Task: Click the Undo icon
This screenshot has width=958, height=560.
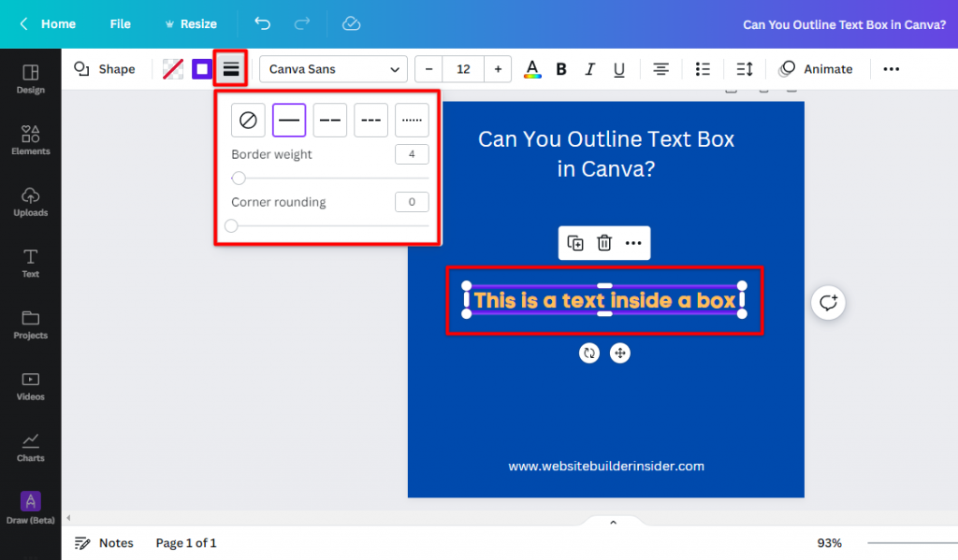Action: [x=262, y=24]
